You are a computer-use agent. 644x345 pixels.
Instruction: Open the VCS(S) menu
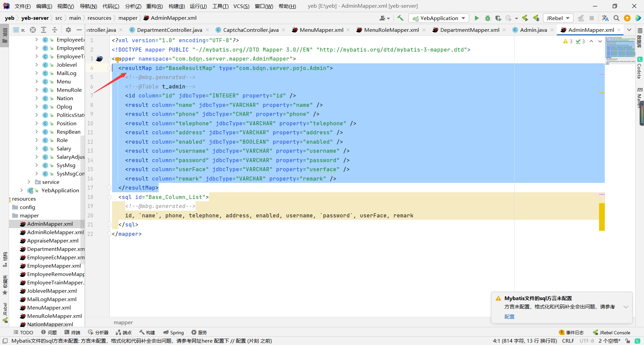pos(241,6)
